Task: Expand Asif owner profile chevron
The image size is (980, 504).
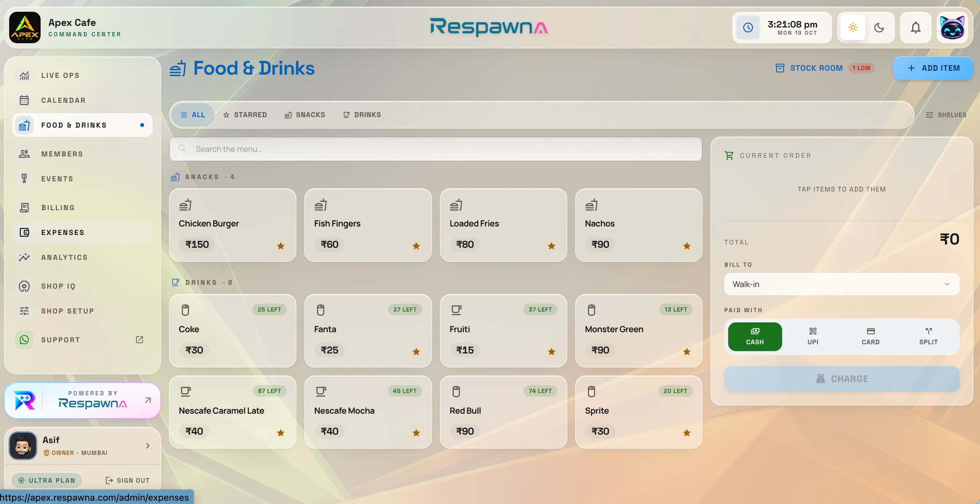Action: (x=148, y=445)
